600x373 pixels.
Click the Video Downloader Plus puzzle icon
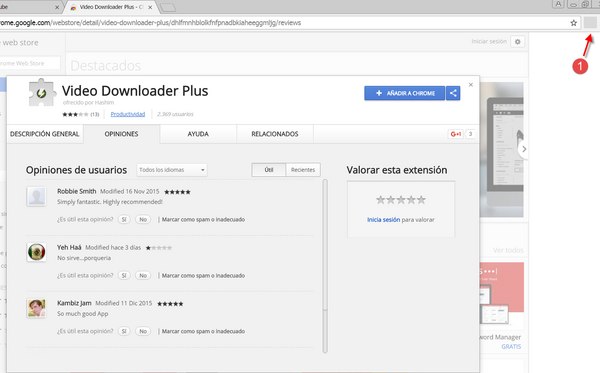pyautogui.click(x=41, y=92)
